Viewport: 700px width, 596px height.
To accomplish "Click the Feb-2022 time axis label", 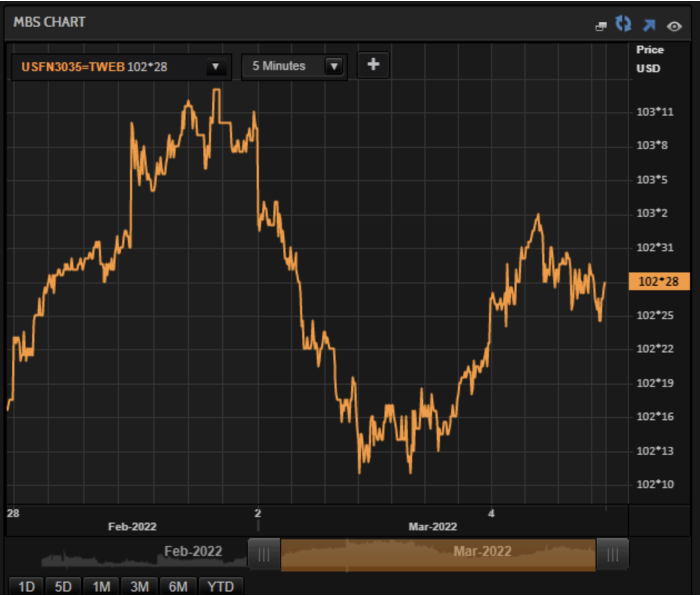I will pyautogui.click(x=132, y=527).
